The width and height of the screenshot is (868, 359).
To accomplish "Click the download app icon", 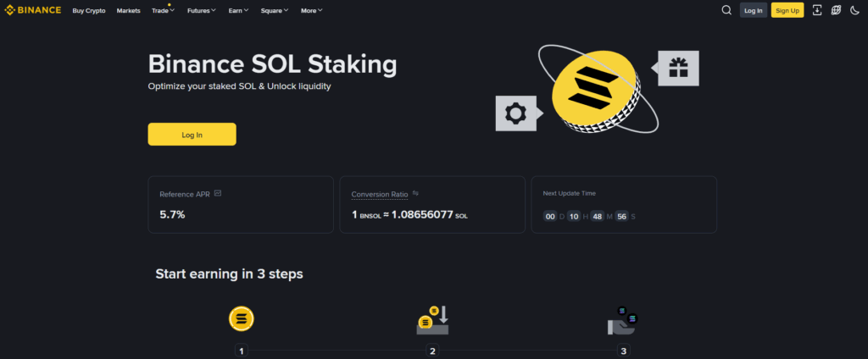I will 817,10.
